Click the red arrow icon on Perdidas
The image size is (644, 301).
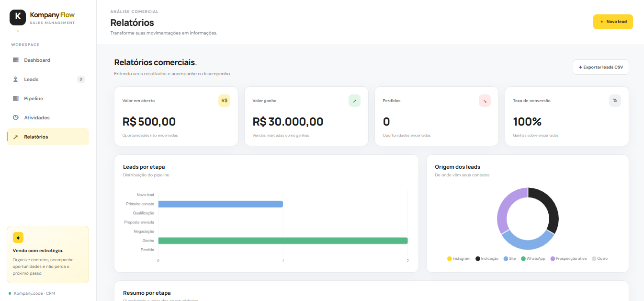click(485, 101)
